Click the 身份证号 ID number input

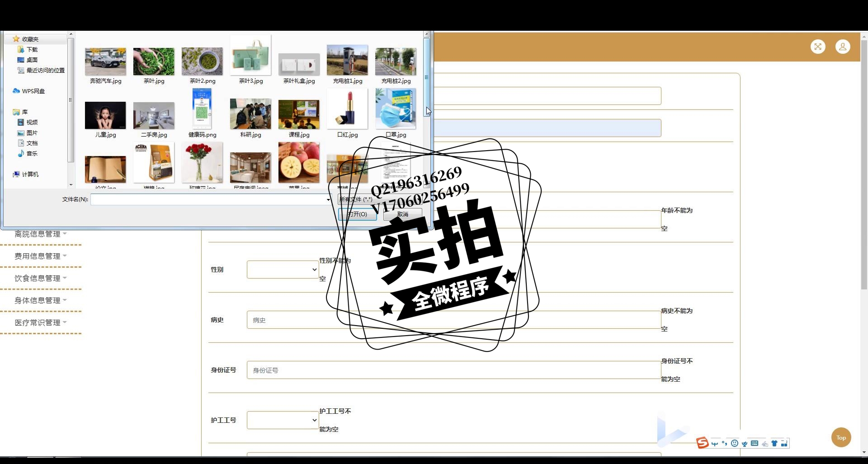[454, 370]
